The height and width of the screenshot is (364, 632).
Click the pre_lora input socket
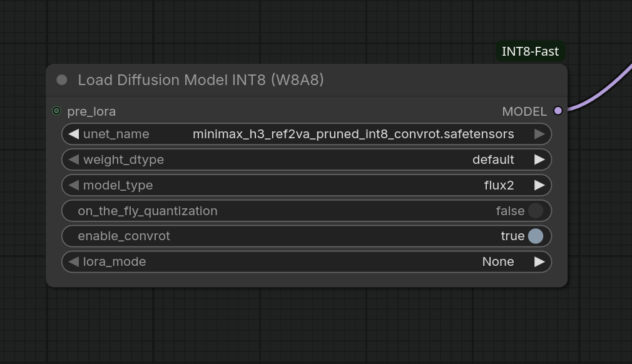56,111
